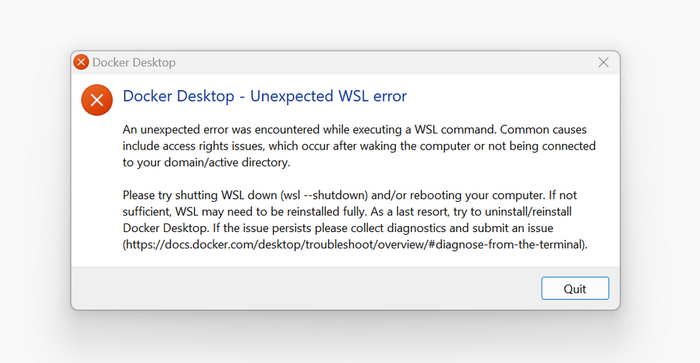Click the rebooting your computer phrase

point(470,196)
